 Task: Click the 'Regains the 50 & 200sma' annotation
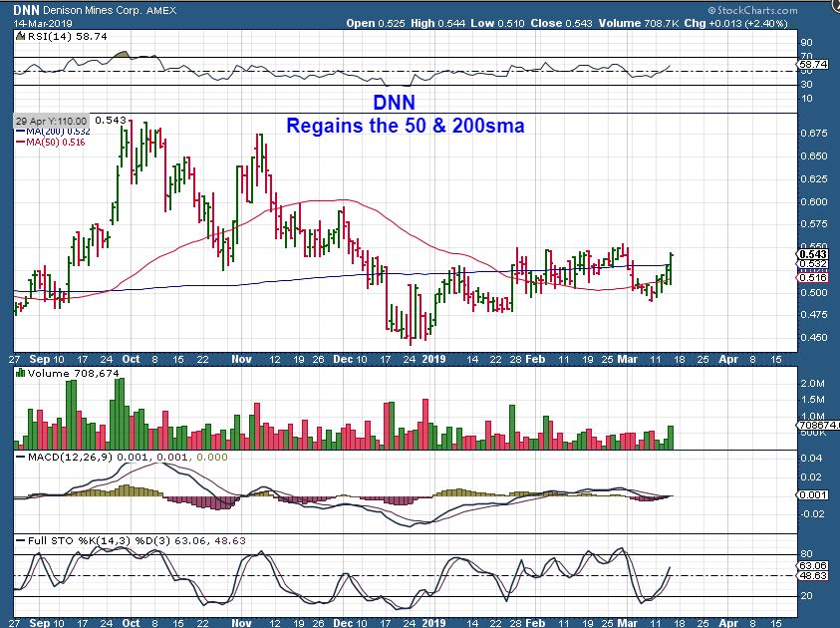pos(405,127)
